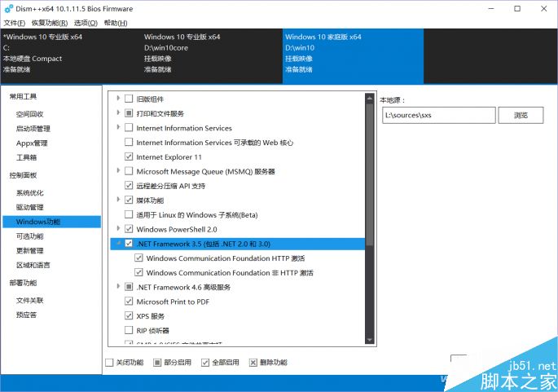Check the Microsoft Message Queue checkbox
The width and height of the screenshot is (558, 392).
129,171
